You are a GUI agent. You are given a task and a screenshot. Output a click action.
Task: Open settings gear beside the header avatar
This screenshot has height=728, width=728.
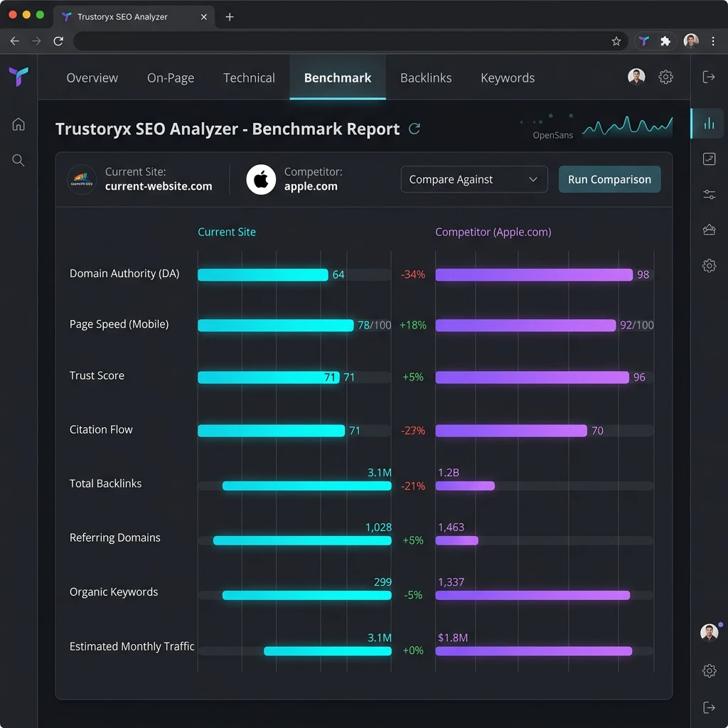(x=665, y=77)
